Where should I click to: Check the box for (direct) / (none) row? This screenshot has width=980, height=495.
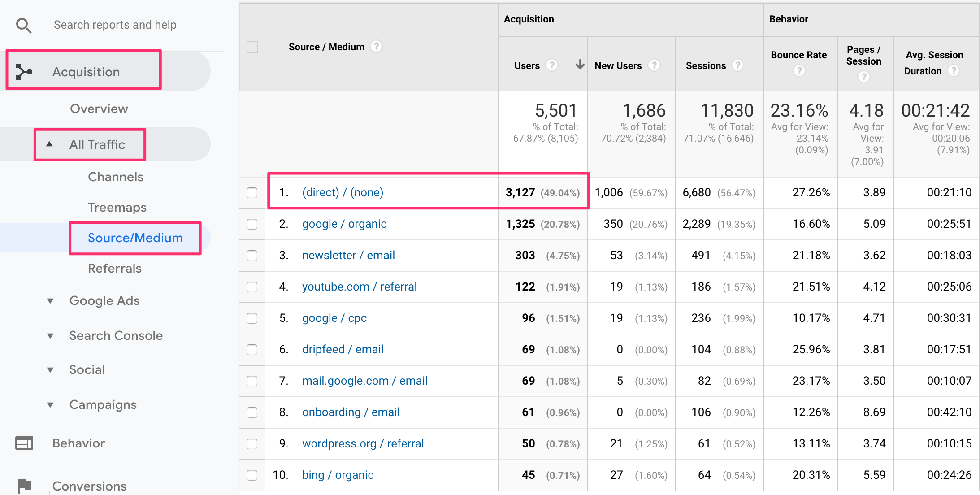click(x=252, y=193)
